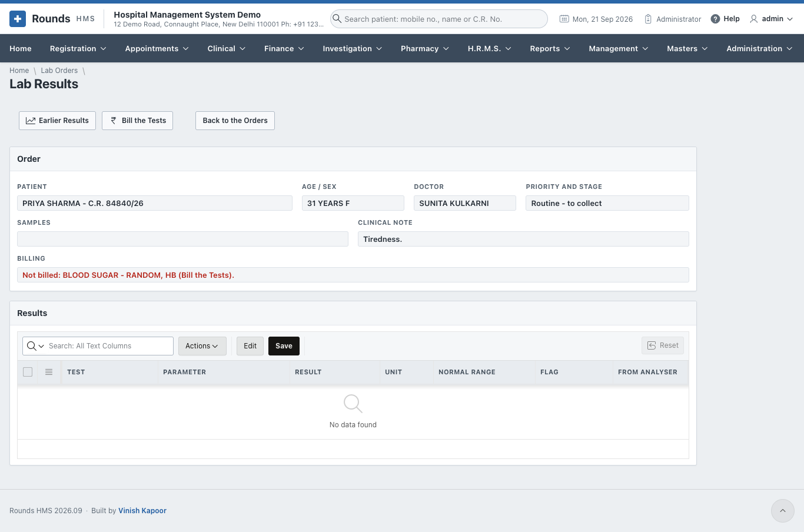Click the empty Samples field

click(x=182, y=239)
